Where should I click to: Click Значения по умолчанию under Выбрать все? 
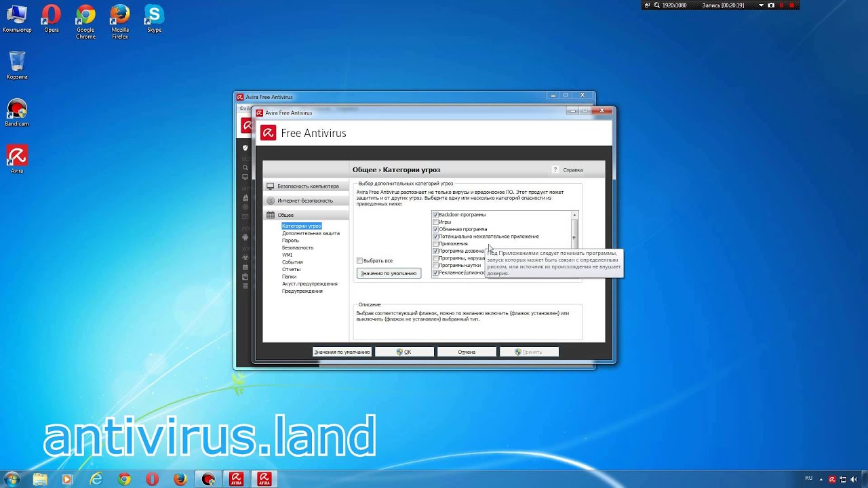coord(389,273)
